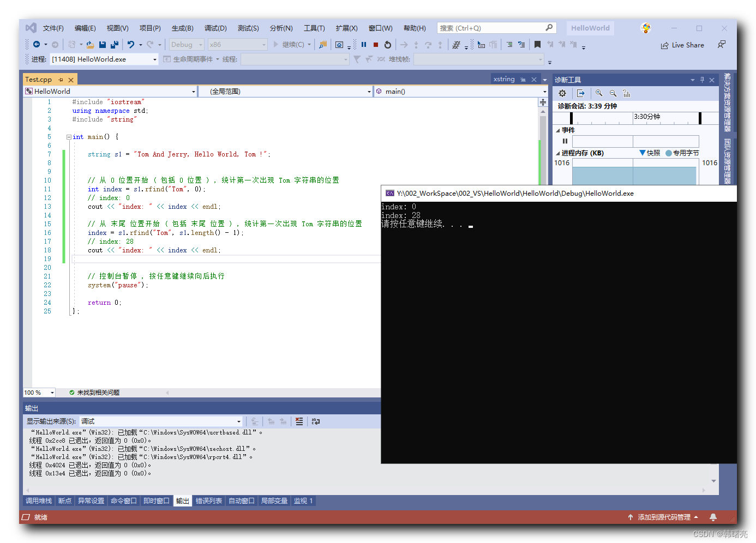Switch to the 错误列表 tab
This screenshot has height=543, width=756.
(209, 501)
